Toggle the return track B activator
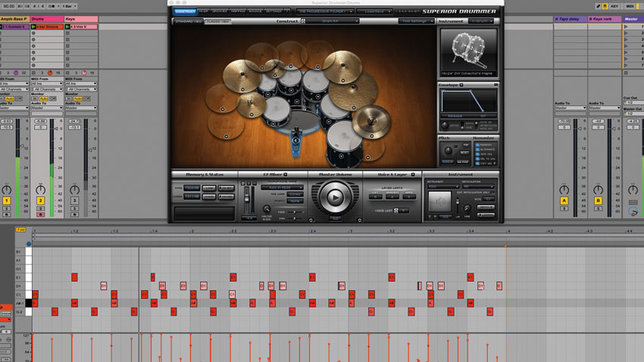Image resolution: width=644 pixels, height=362 pixels. [598, 201]
